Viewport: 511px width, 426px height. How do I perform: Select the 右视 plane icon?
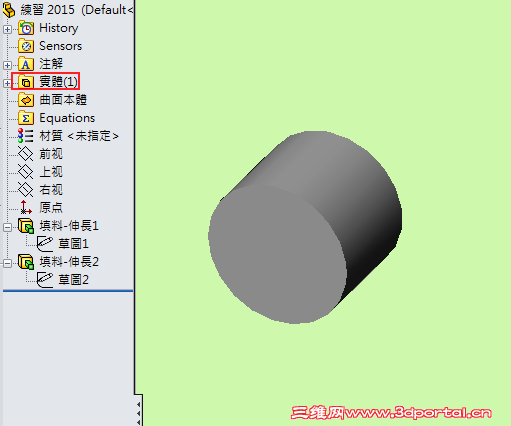tap(26, 190)
